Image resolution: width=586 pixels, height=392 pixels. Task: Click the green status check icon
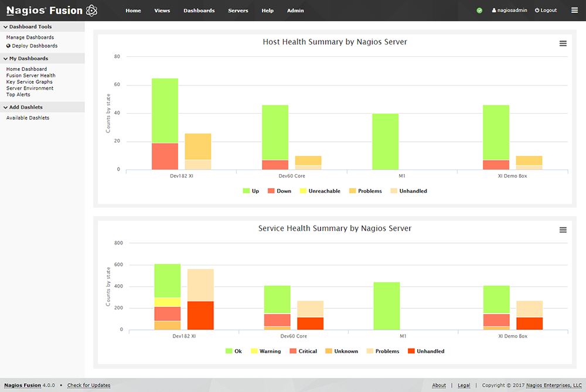pos(479,11)
